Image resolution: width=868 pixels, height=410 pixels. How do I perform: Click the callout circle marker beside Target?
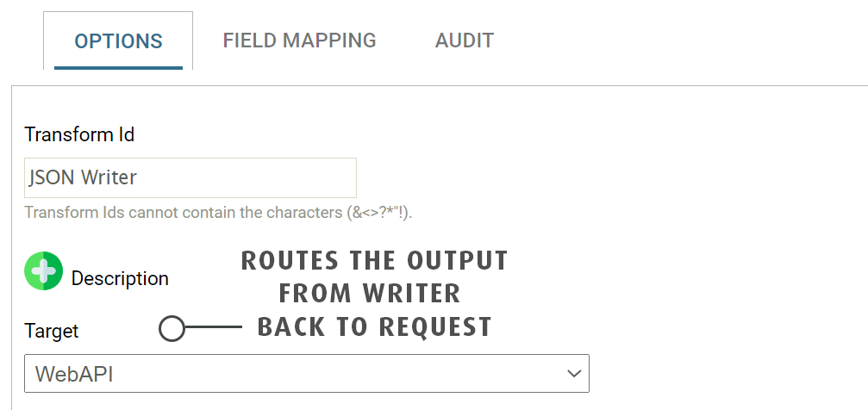172,328
